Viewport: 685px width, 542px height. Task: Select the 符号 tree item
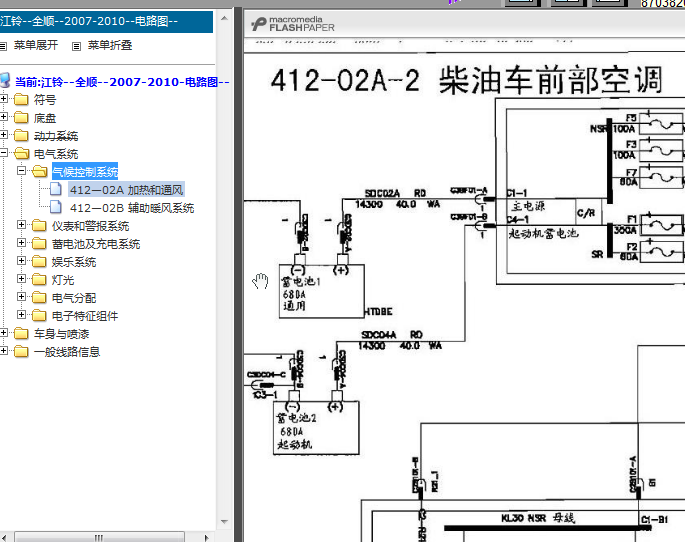click(45, 100)
